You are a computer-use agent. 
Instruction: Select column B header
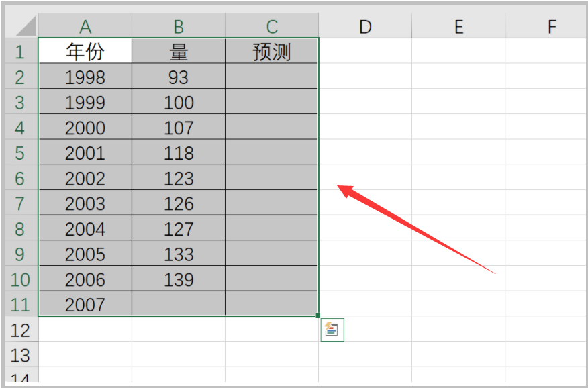pyautogui.click(x=179, y=26)
